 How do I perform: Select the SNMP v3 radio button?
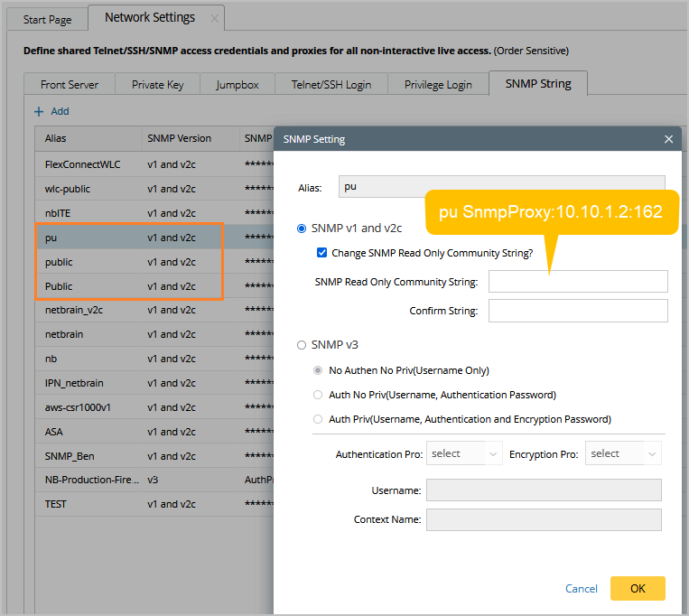point(302,344)
